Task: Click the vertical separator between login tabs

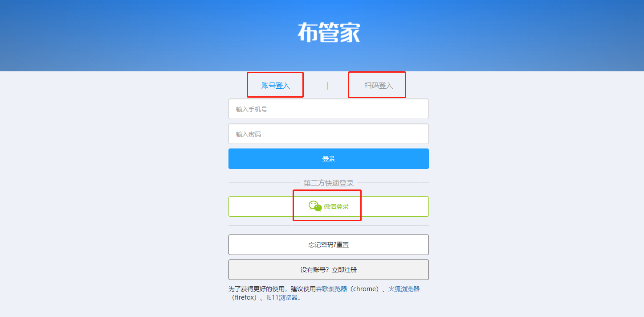Action: (x=327, y=86)
